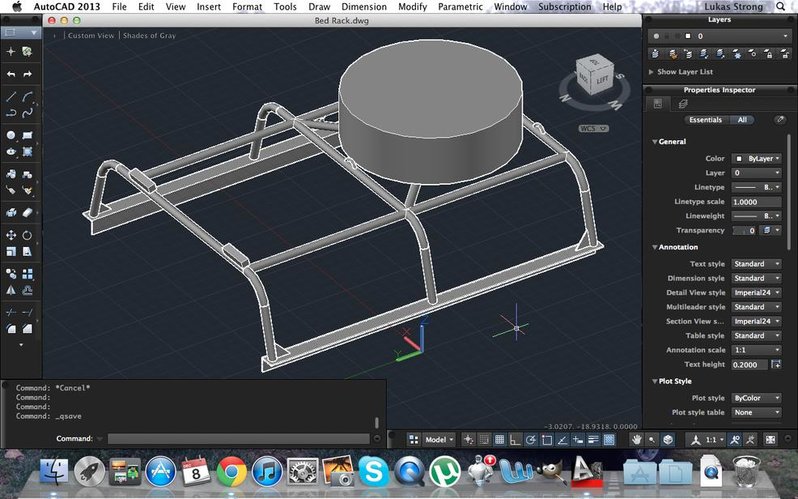Switch to the Essentials properties tab
This screenshot has width=798, height=499.
[705, 120]
